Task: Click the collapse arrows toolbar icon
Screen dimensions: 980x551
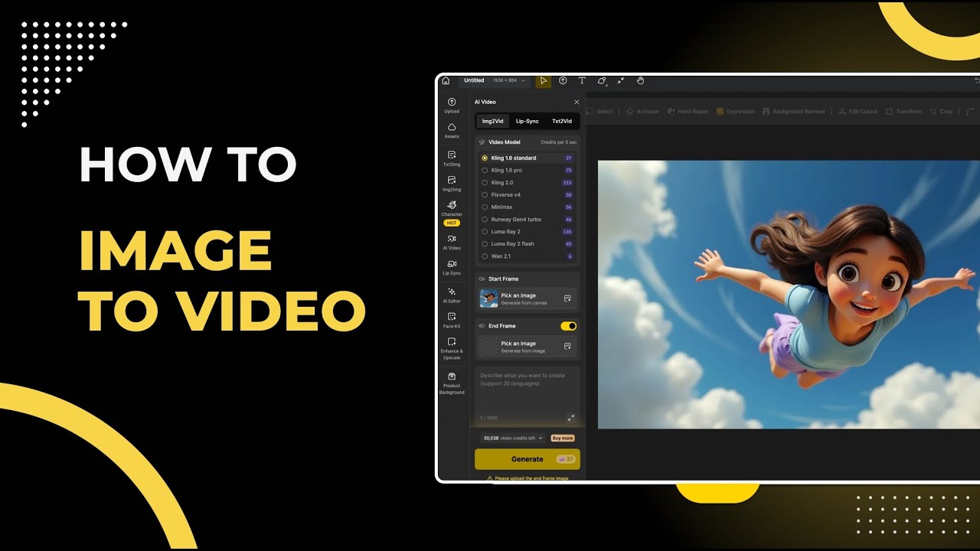Action: [x=621, y=80]
